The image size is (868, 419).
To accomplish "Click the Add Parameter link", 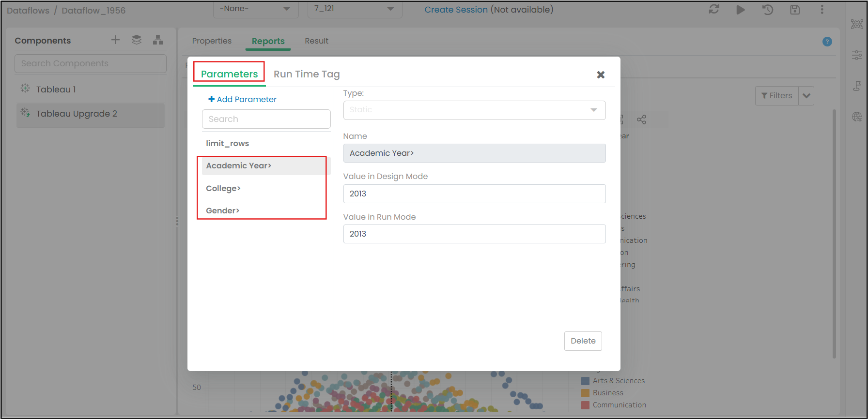I will tap(242, 99).
